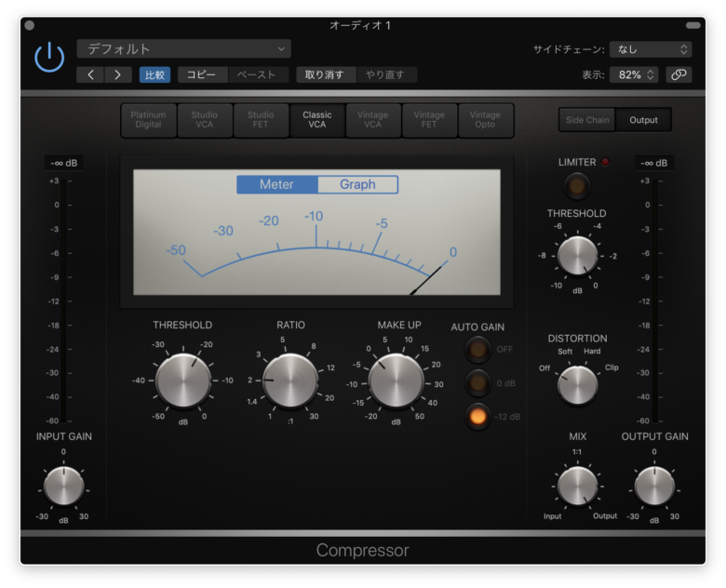Open the 表示 82% zoom dropdown
Screen dimensions: 726x588
coord(634,74)
